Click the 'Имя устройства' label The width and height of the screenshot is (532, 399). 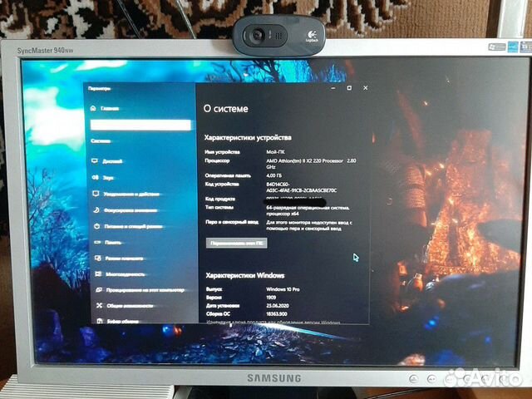[x=222, y=152]
